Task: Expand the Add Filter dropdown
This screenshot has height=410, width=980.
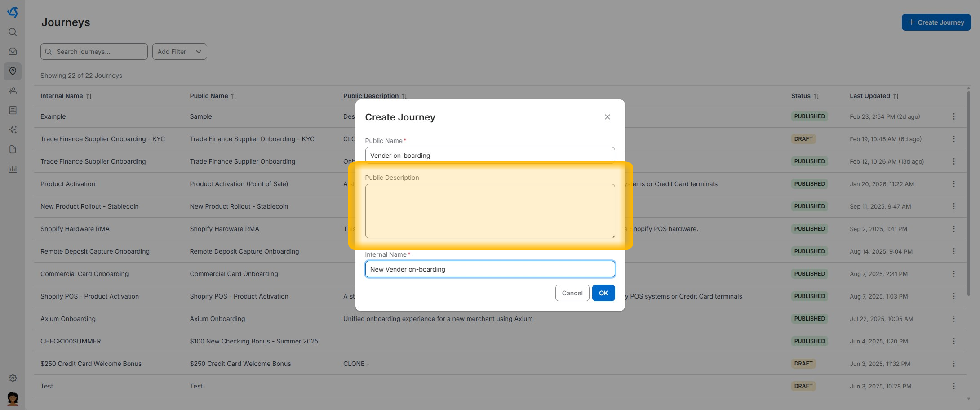Action: 179,52
